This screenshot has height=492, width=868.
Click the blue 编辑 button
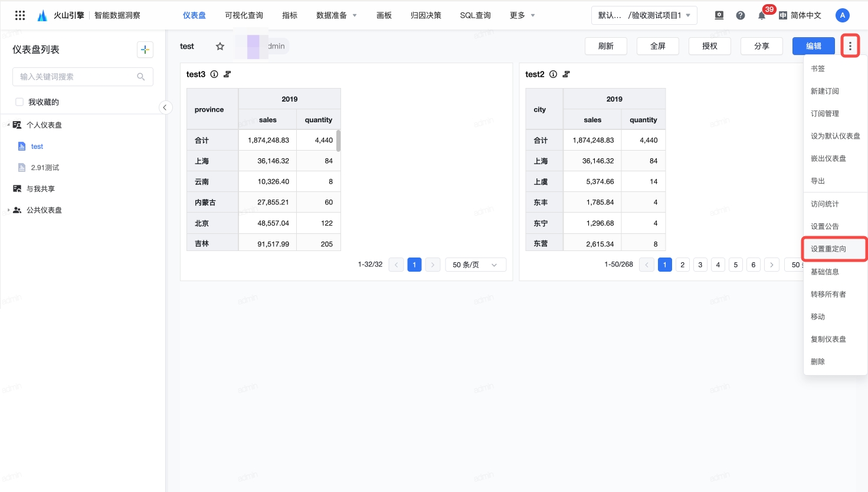813,46
